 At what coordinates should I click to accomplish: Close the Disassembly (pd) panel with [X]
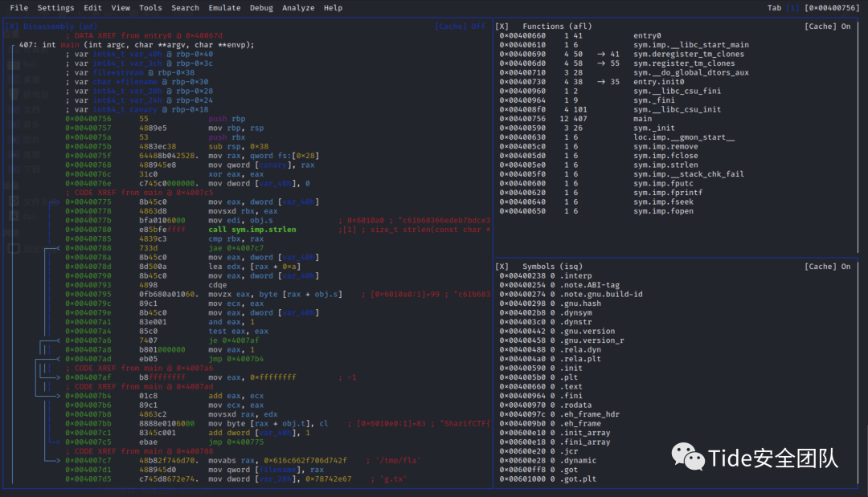pyautogui.click(x=11, y=26)
